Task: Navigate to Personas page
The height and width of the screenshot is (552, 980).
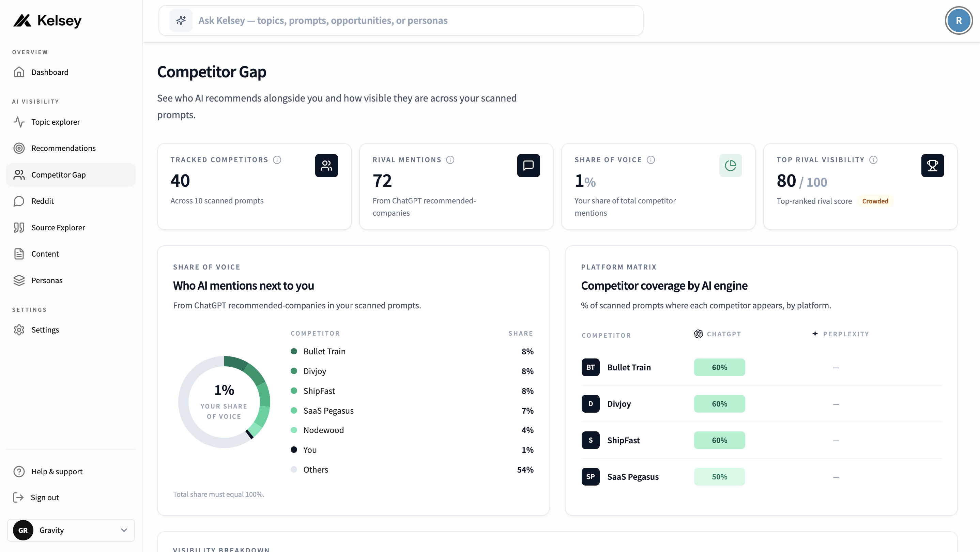Action: (x=71, y=280)
